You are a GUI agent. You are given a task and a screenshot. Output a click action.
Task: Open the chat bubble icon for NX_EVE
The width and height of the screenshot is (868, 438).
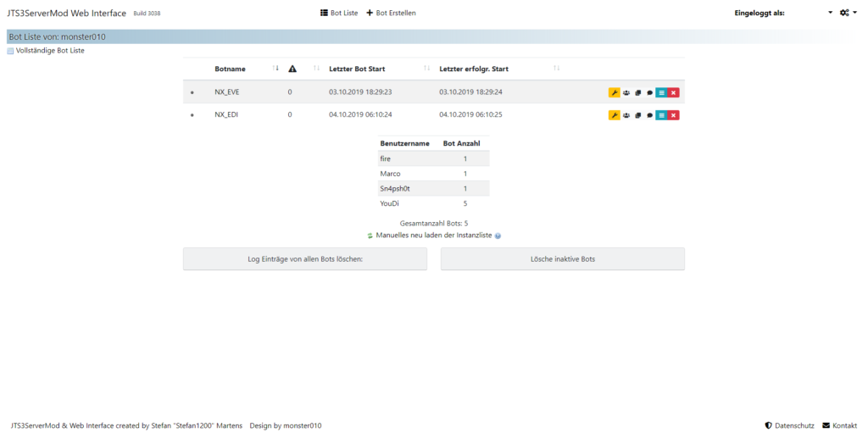(x=649, y=92)
